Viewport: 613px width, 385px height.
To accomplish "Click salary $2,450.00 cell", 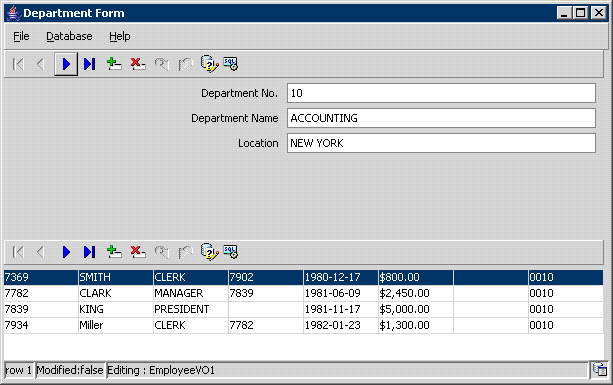I will point(416,293).
